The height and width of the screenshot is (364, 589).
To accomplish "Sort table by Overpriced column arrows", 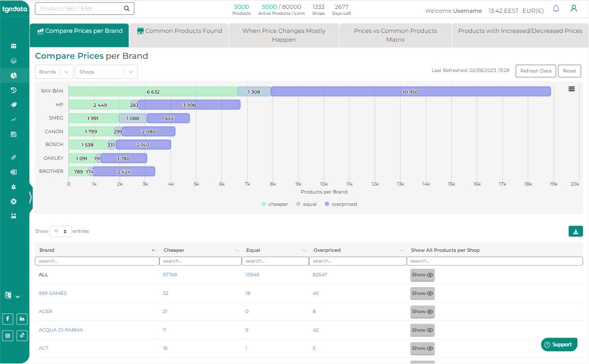I will click(x=403, y=250).
